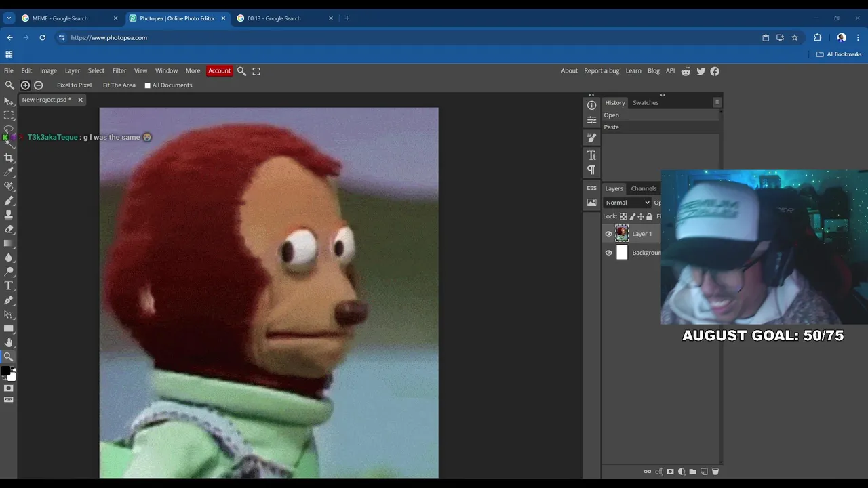Toggle lock image pixels brush icon
The width and height of the screenshot is (868, 488).
point(632,217)
